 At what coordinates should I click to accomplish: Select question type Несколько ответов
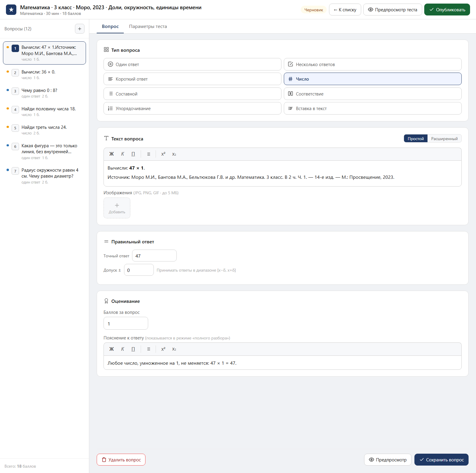[372, 64]
